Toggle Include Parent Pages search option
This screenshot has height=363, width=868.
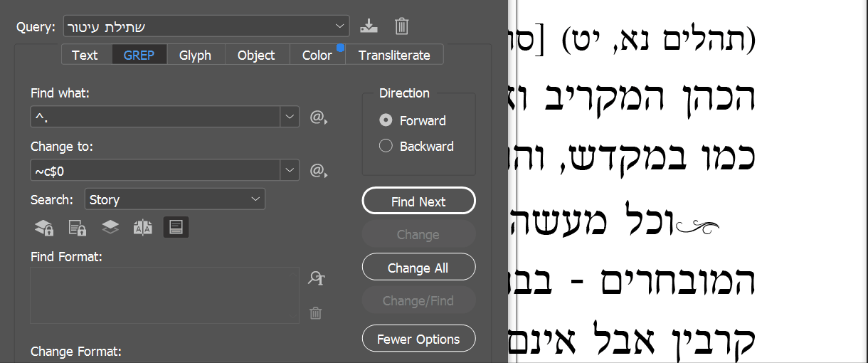pyautogui.click(x=143, y=228)
